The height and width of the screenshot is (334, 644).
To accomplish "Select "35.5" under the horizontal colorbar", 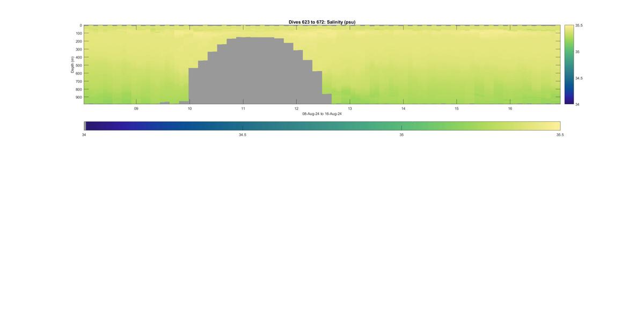I will [x=560, y=135].
